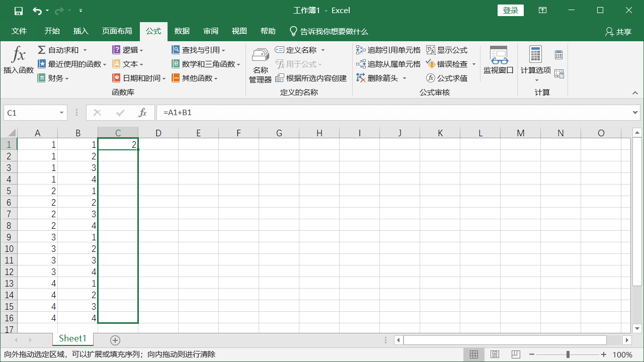This screenshot has height=362, width=644.
Task: Open the Insert (插入) ribbon tab
Action: point(80,31)
